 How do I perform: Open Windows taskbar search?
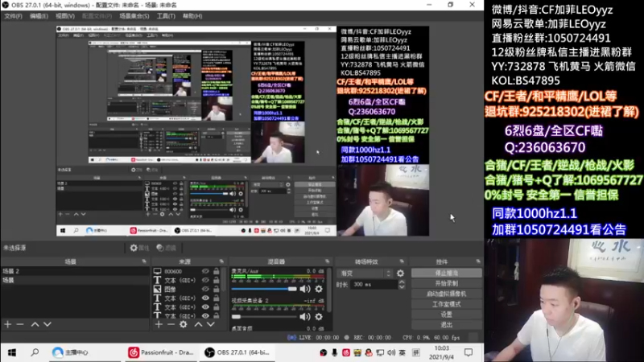coord(35,352)
